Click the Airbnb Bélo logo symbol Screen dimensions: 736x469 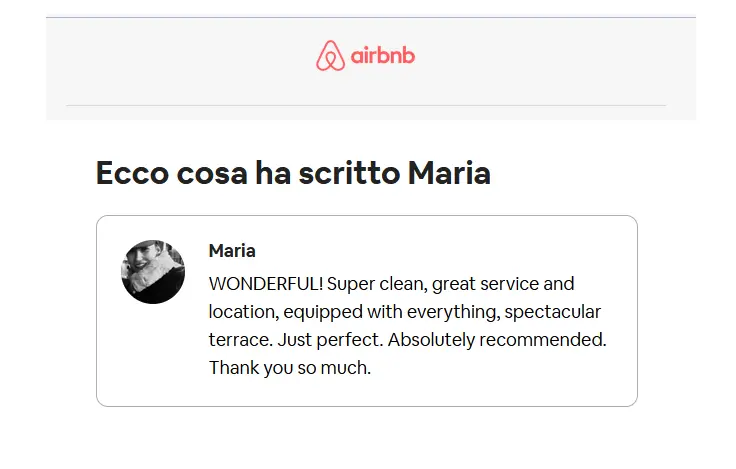pyautogui.click(x=330, y=55)
